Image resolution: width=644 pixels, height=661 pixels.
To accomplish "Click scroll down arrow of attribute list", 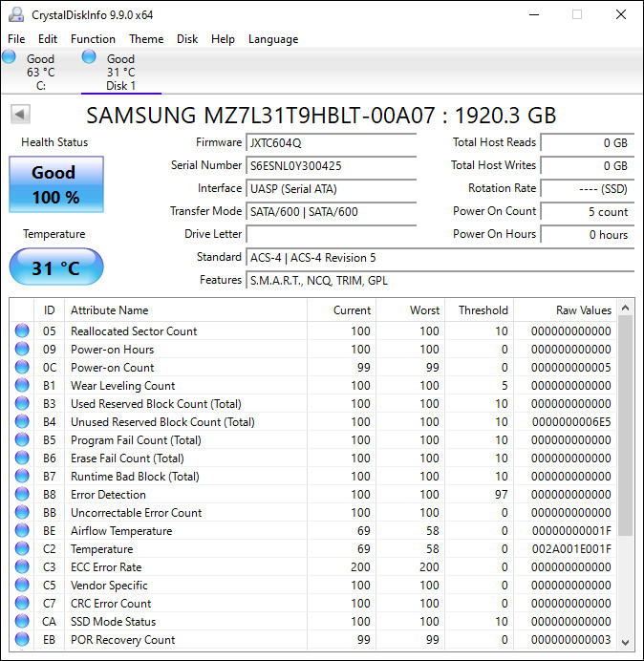I will pyautogui.click(x=626, y=643).
